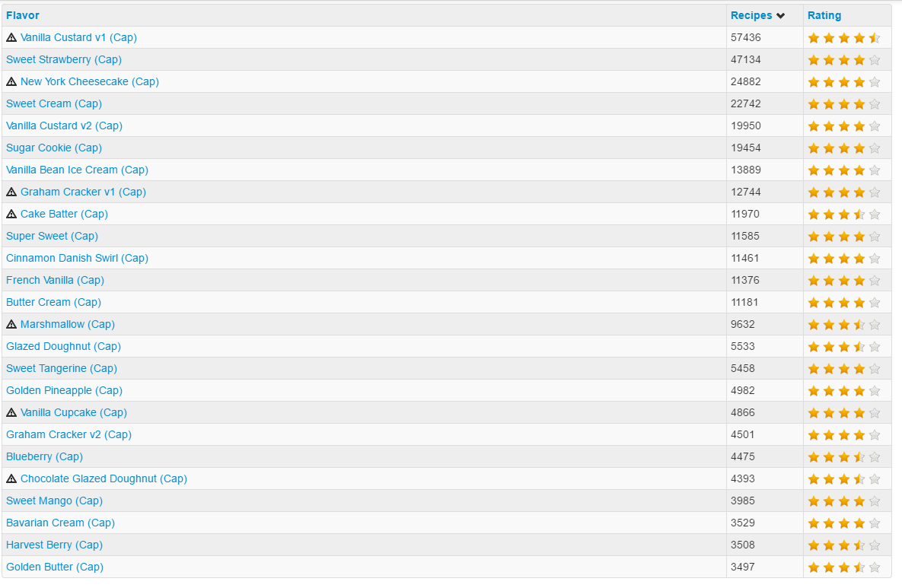
Task: Click the star rating for Vanilla Custard v1
Action: pyautogui.click(x=844, y=38)
